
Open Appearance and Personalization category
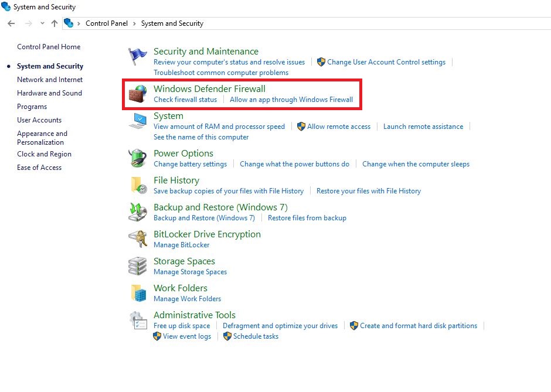coord(42,138)
